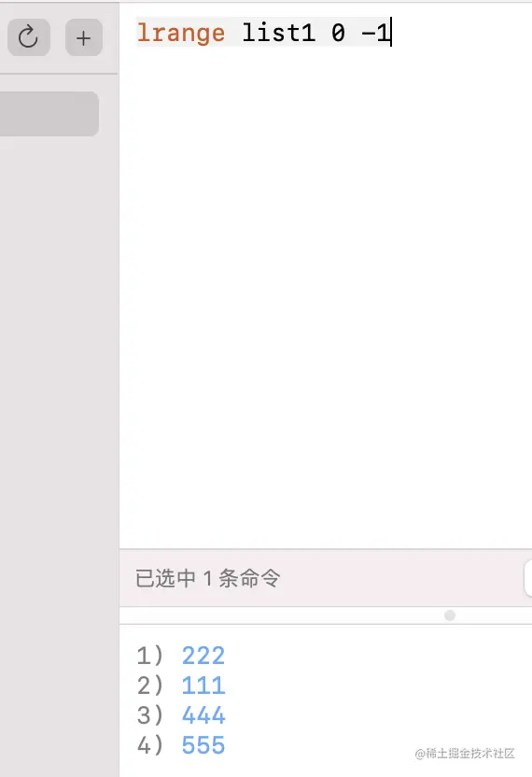This screenshot has width=532, height=777.
Task: Click the row index 3) in results
Action: coord(149,715)
